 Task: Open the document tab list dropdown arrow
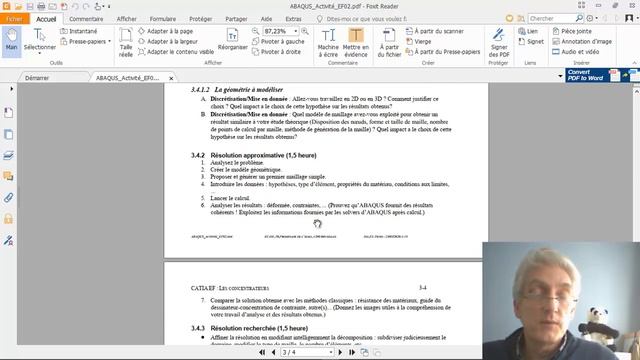click(560, 76)
